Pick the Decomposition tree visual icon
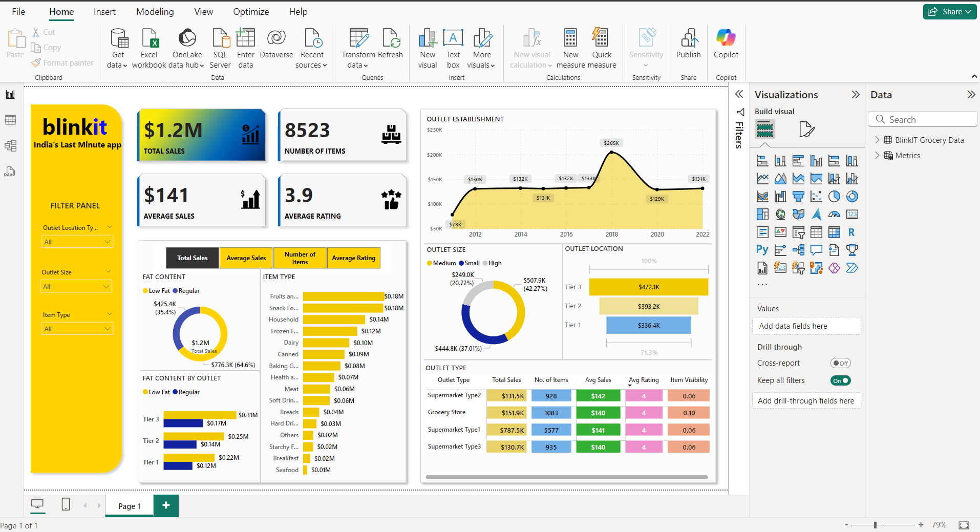The image size is (980, 532). click(798, 250)
